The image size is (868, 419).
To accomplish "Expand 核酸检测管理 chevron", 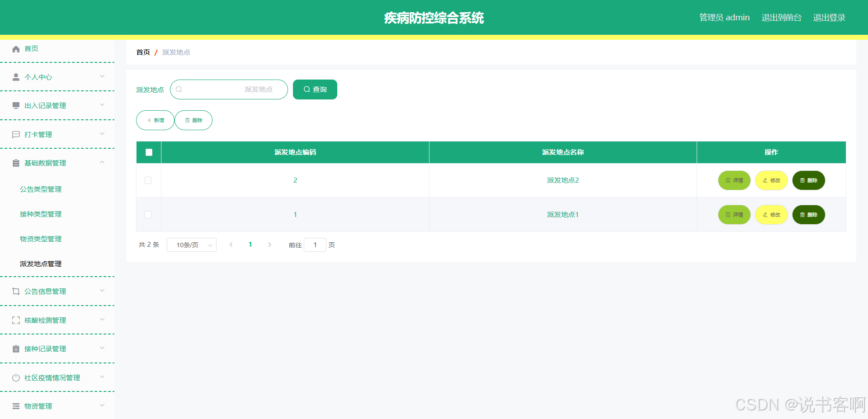I will (x=102, y=320).
